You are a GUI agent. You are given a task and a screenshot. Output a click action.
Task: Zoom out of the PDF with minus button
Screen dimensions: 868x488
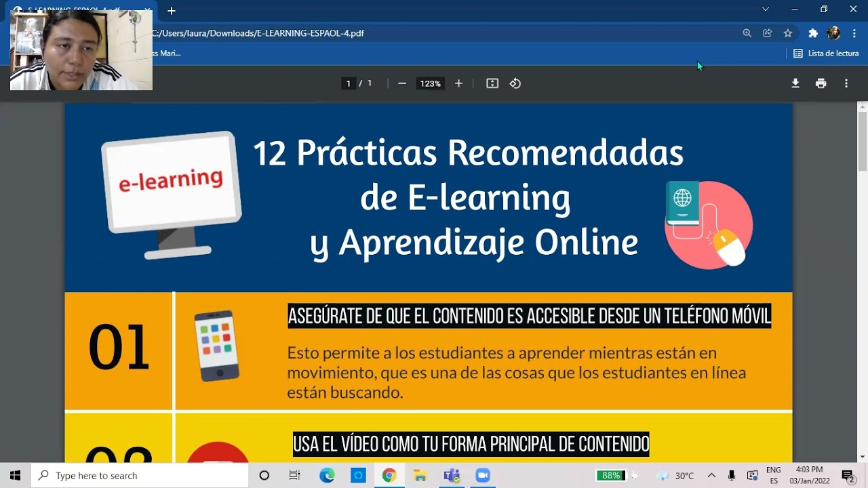402,83
